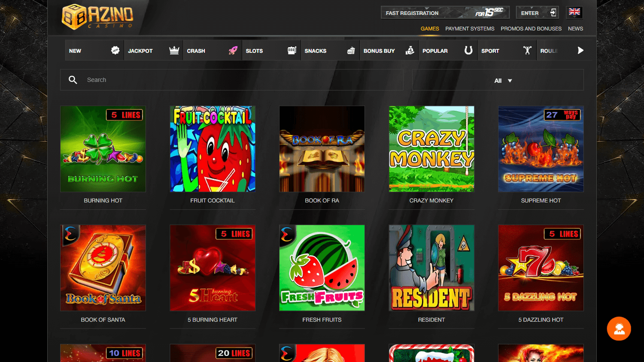
Task: Click 5 LINES badge on Burning Hot
Action: (125, 115)
